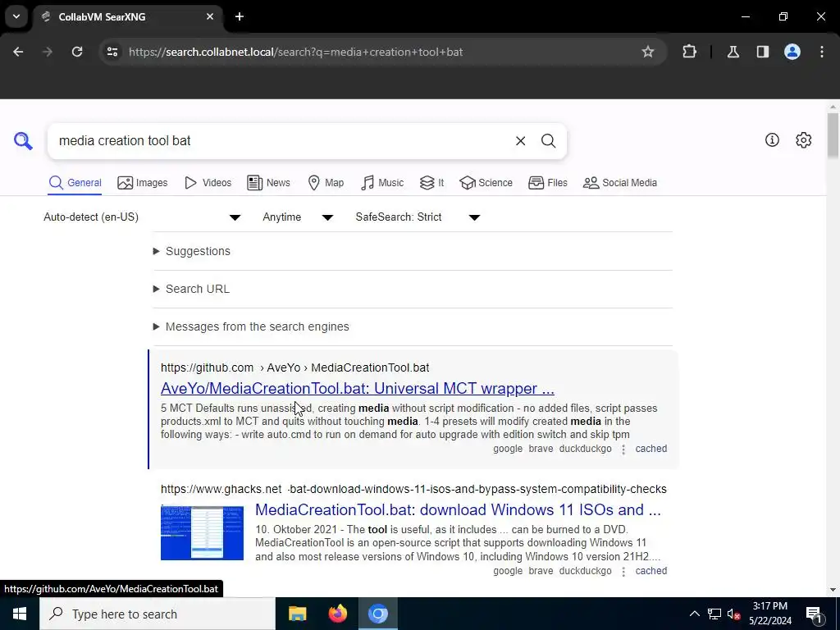Switch to the Map category
Screen dimensions: 840x630
coord(326,183)
